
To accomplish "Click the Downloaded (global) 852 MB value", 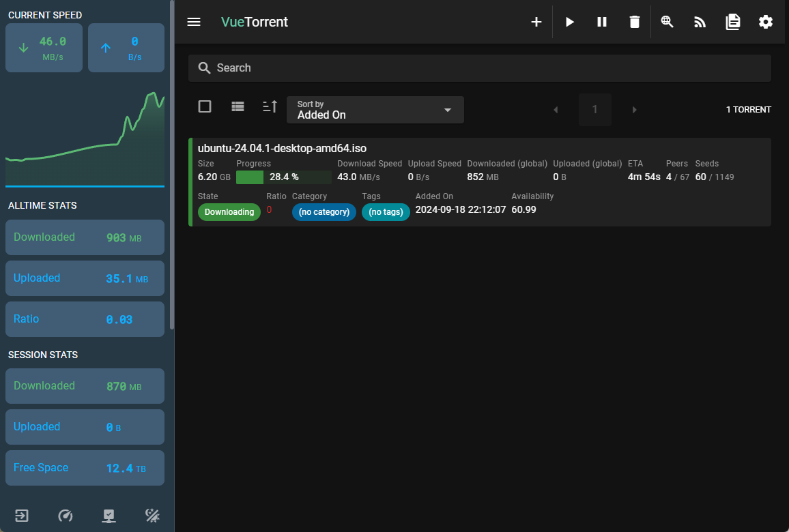I will click(x=483, y=177).
